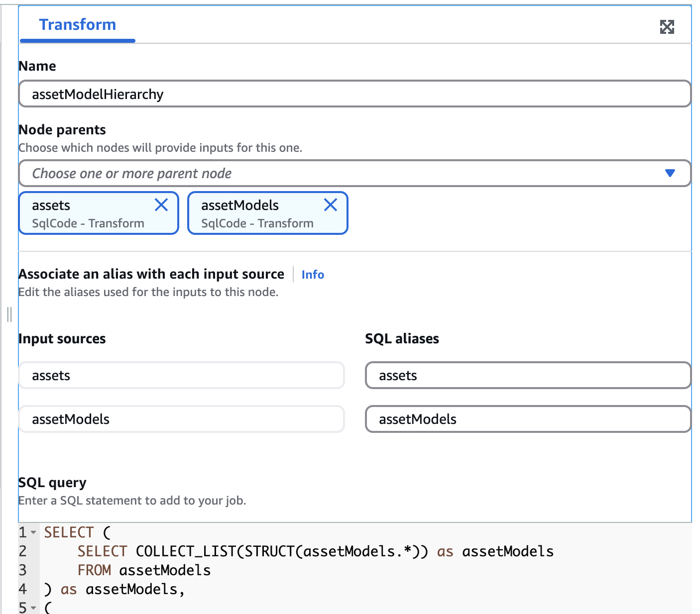The image size is (700, 614).
Task: Remove the assets parent node via its X icon
Action: 161,205
